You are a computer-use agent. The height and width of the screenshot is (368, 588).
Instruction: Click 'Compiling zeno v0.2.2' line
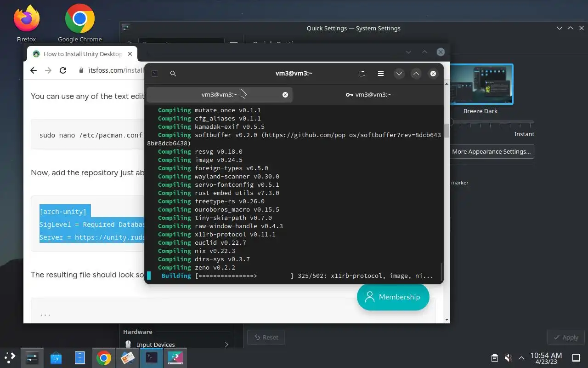[197, 267]
